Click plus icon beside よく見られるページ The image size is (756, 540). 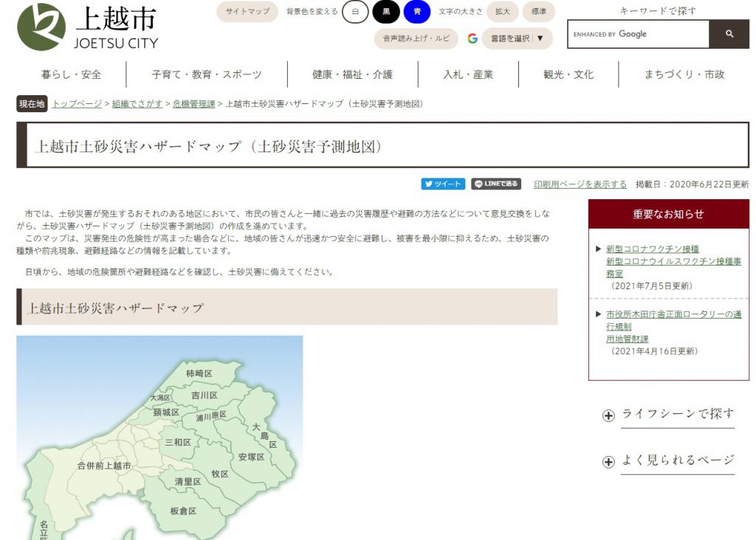[608, 462]
